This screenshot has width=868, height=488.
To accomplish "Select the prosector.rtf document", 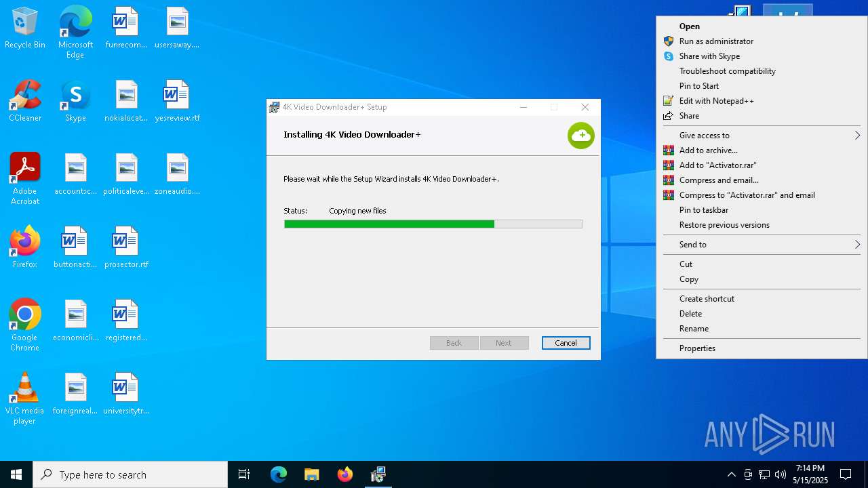I will (126, 248).
